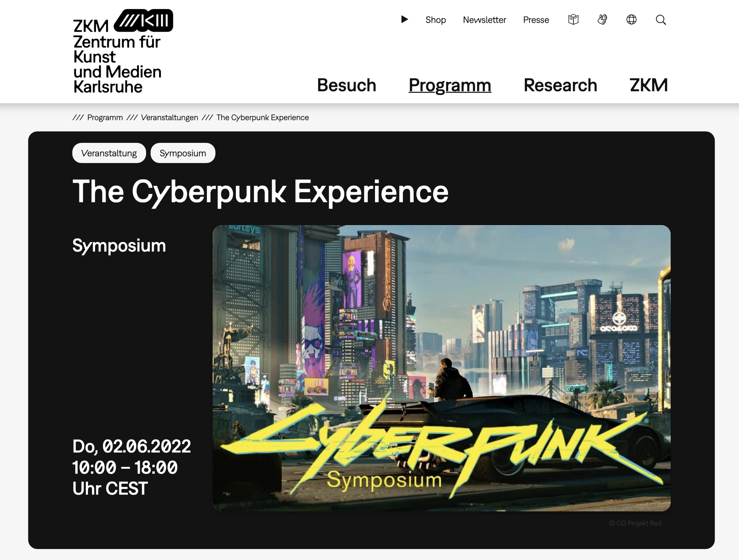Open the Shop link
This screenshot has height=560, width=739.
[x=435, y=20]
